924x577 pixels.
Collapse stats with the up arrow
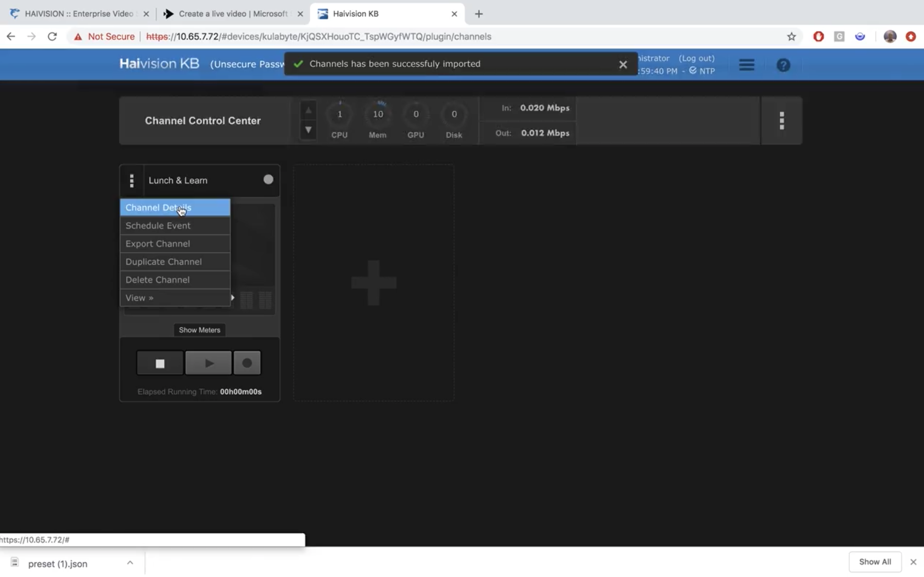coord(309,110)
